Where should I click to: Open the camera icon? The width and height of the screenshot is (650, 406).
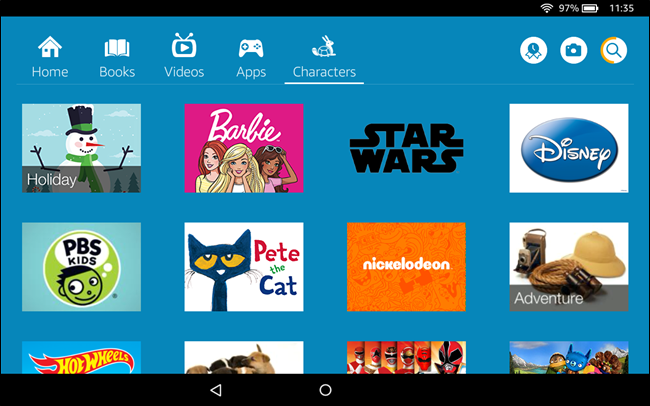click(x=573, y=50)
